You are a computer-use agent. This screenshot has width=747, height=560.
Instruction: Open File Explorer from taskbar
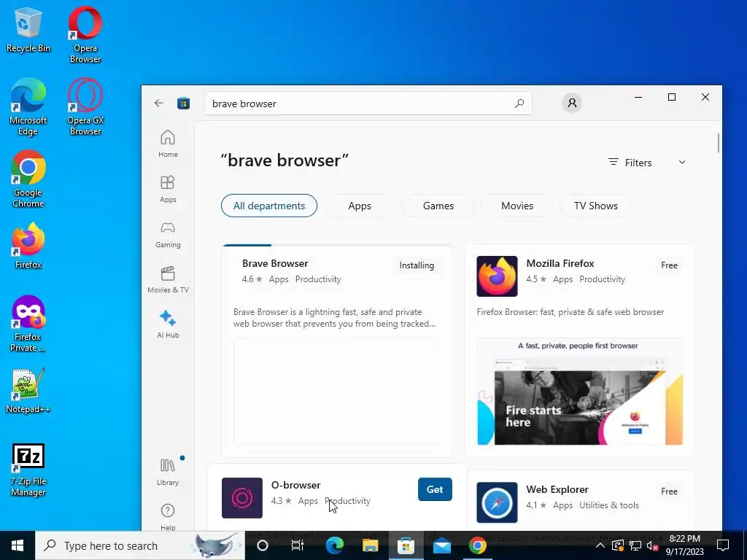pos(370,545)
